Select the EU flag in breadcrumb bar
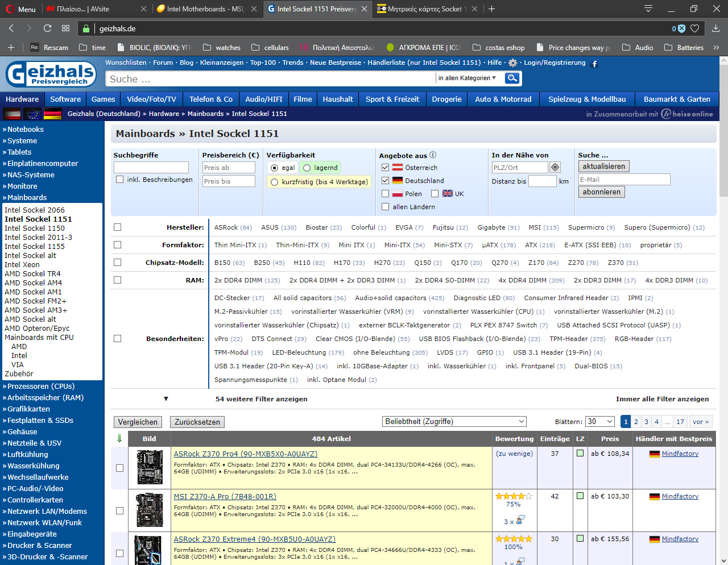 32,114
